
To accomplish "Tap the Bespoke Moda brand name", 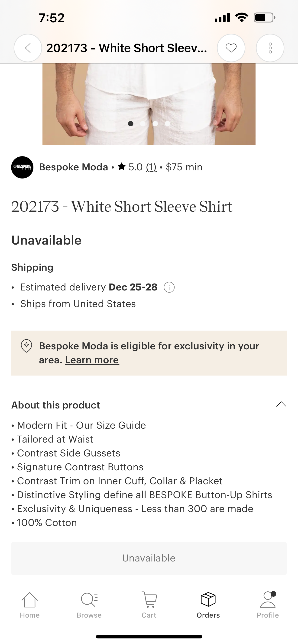I will tap(74, 167).
